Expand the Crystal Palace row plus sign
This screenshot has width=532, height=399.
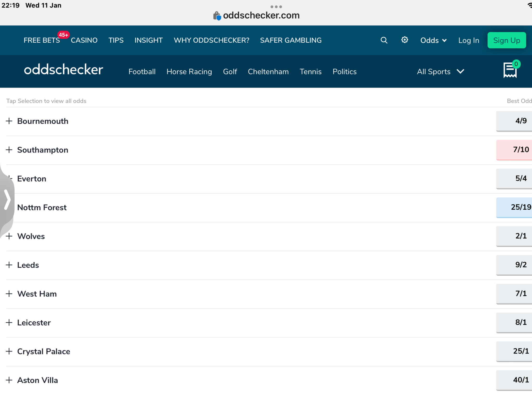coord(9,351)
